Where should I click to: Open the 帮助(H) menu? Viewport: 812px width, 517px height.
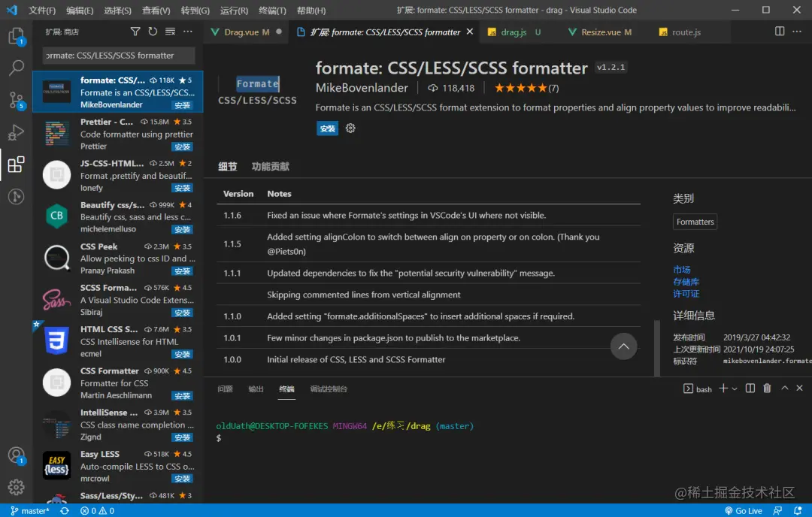click(311, 11)
